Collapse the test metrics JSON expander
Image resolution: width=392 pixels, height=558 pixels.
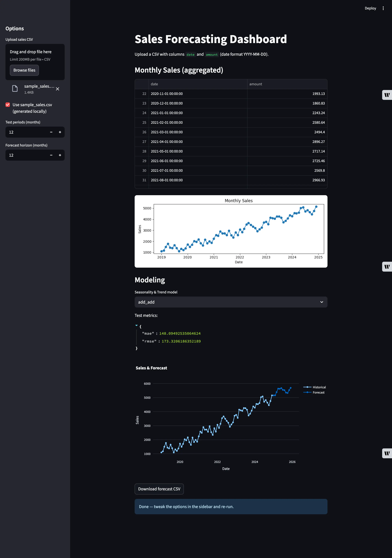pos(136,325)
